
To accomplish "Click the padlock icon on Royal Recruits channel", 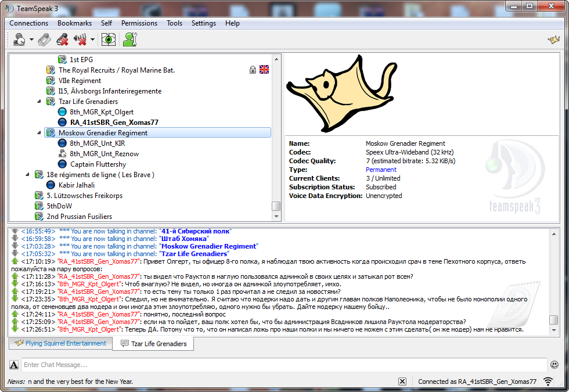I will tap(253, 70).
